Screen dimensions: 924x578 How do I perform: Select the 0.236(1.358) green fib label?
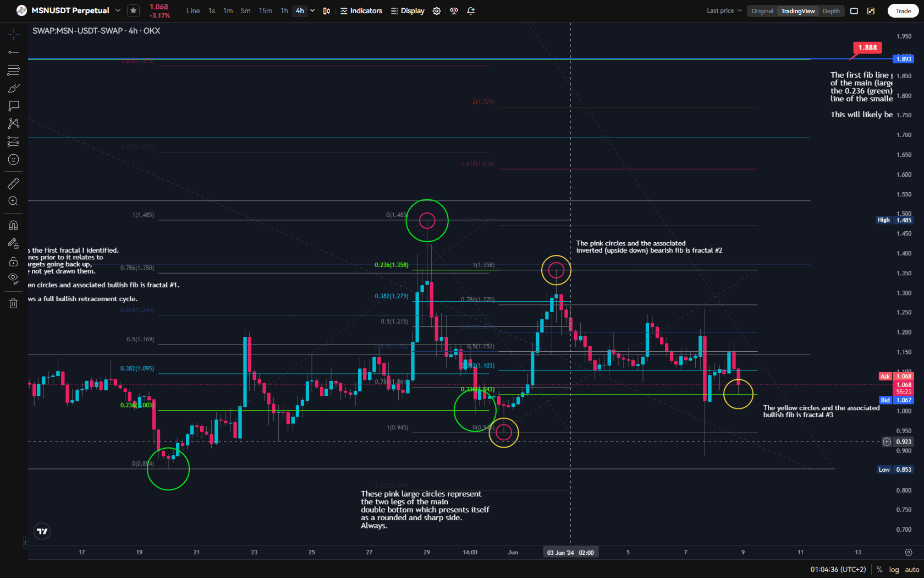pos(392,265)
